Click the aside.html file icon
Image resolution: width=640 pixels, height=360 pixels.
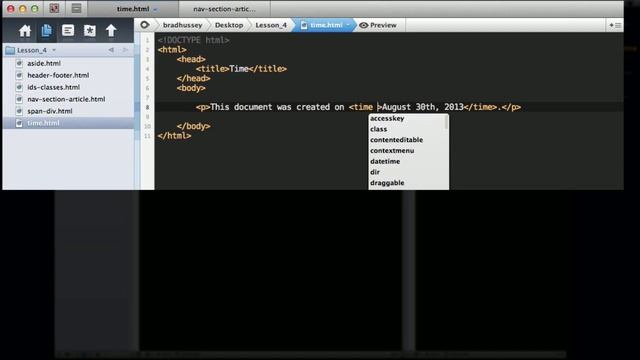pos(19,63)
